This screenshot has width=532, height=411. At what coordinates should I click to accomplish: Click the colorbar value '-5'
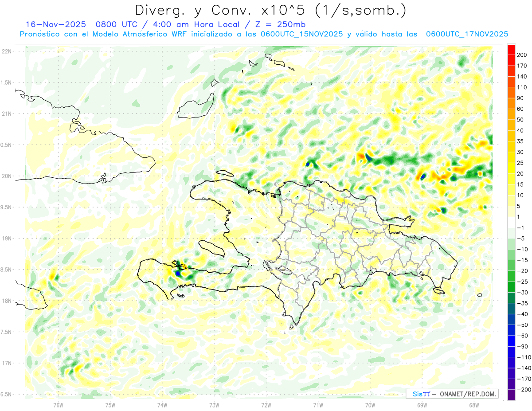[x=520, y=239]
